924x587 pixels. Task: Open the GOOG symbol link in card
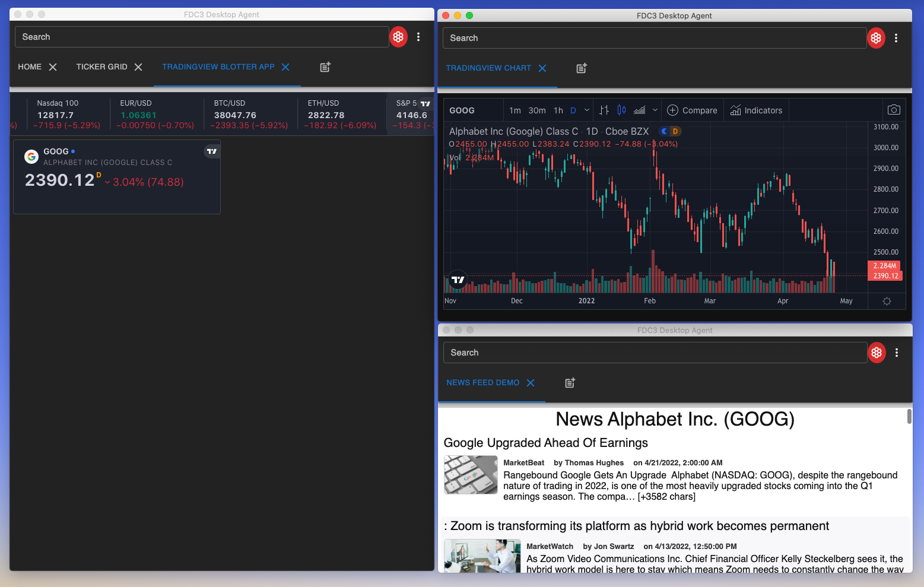coord(56,151)
